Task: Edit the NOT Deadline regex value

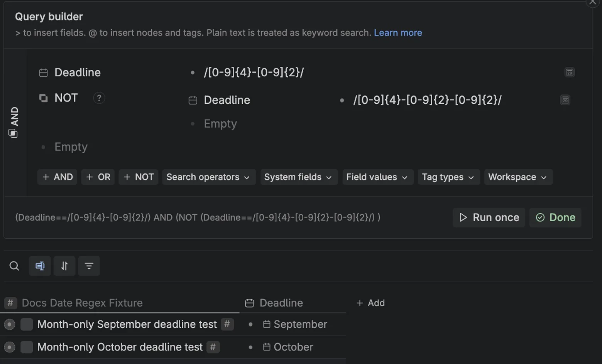Action: tap(428, 100)
